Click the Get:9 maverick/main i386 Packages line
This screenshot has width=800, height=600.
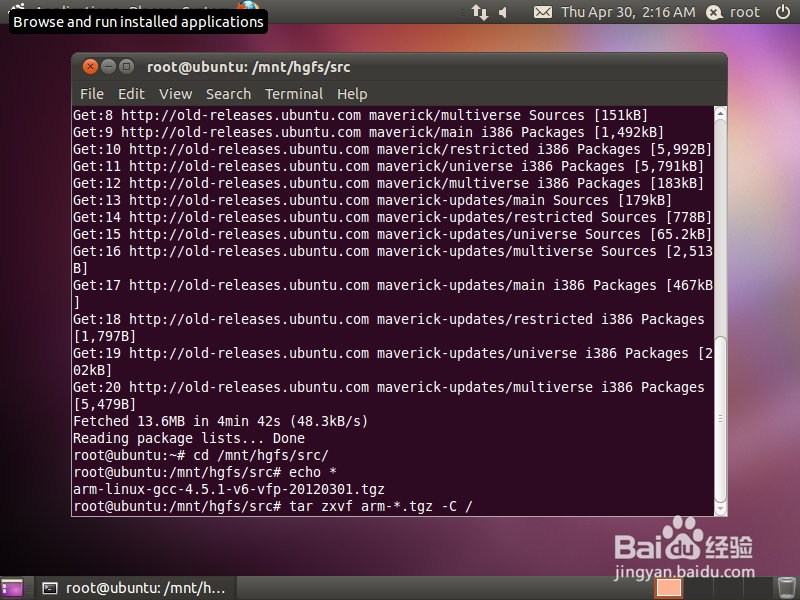click(368, 132)
